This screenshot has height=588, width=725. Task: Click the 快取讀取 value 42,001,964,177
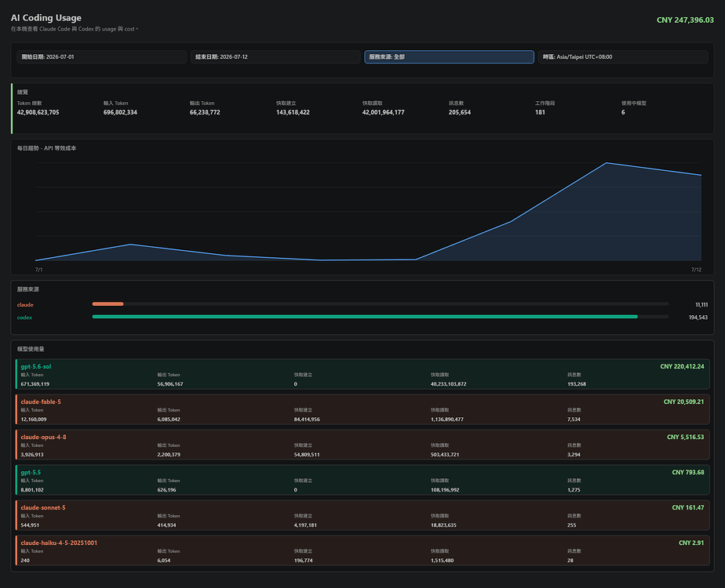pyautogui.click(x=384, y=112)
